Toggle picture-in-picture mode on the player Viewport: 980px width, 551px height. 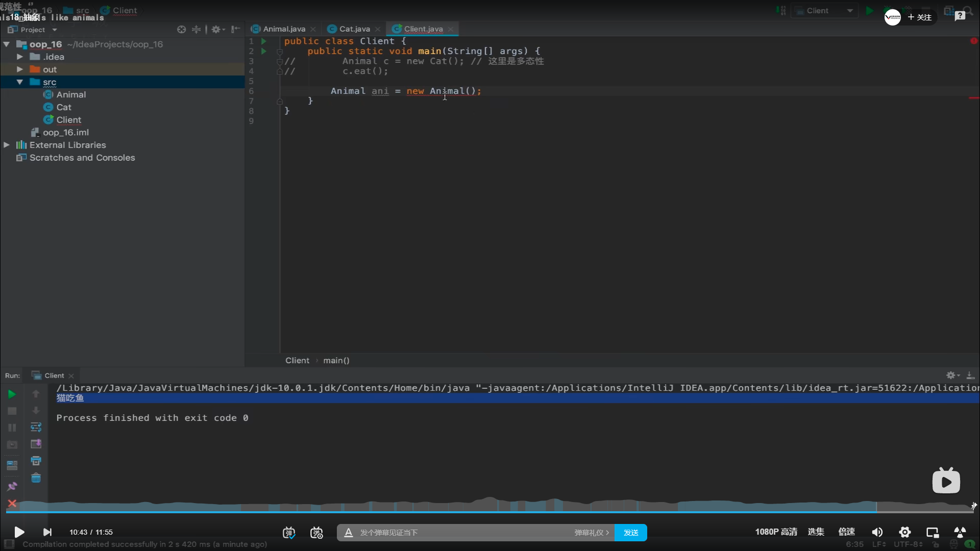(932, 532)
